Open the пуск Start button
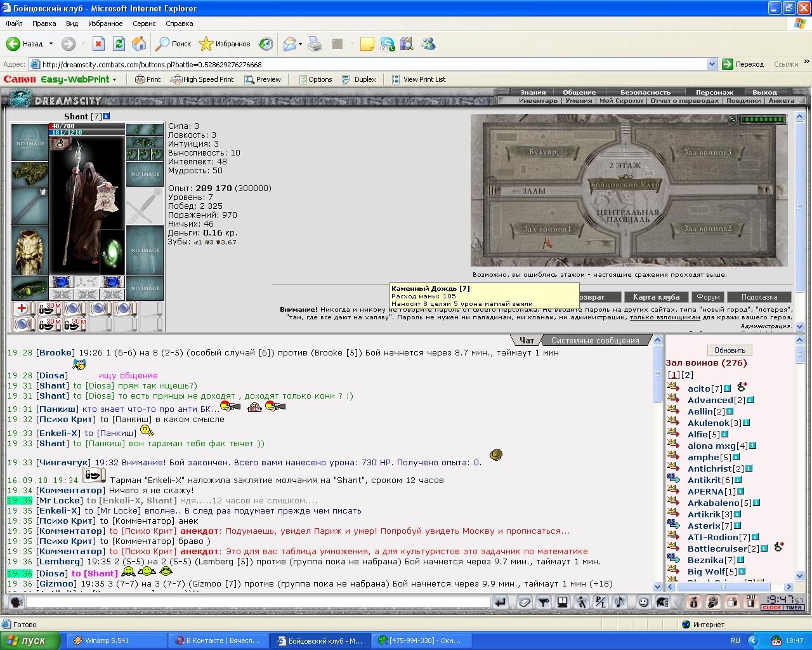812x650 pixels. [x=30, y=640]
